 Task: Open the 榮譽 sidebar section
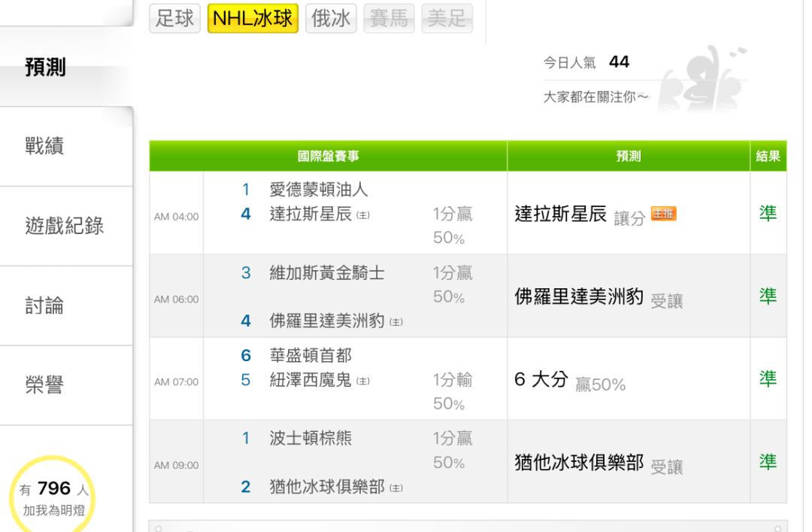66,385
